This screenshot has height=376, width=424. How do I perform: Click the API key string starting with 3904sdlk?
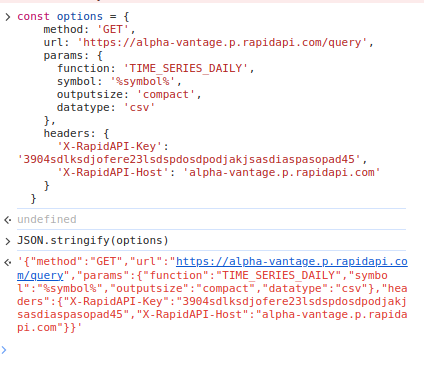(x=189, y=159)
